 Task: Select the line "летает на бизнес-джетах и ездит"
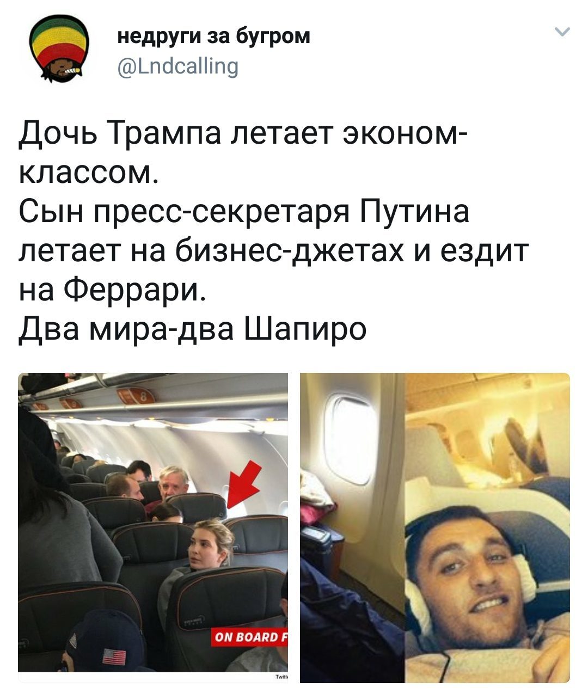(x=274, y=251)
